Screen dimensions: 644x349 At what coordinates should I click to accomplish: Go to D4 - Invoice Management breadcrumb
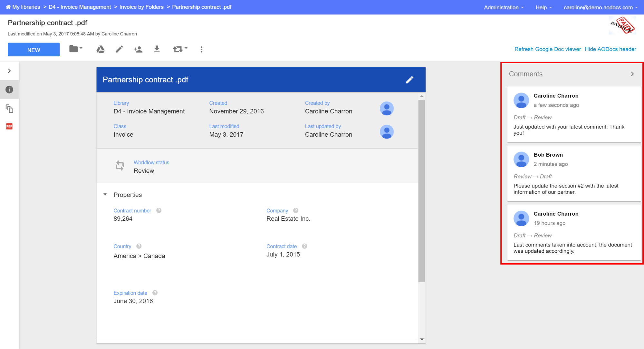[80, 7]
